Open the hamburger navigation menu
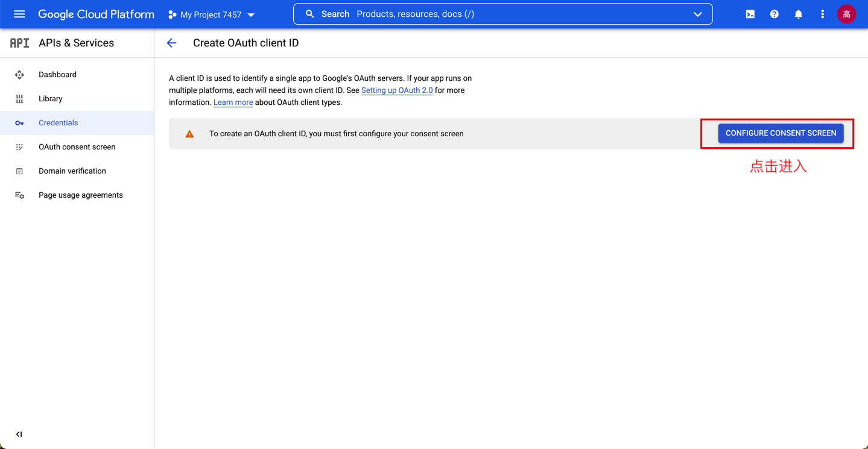Screen dimensions: 868x449 [x=19, y=14]
